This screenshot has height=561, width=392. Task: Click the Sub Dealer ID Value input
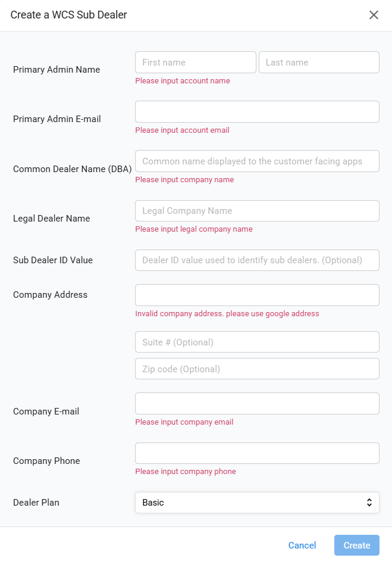click(x=257, y=260)
